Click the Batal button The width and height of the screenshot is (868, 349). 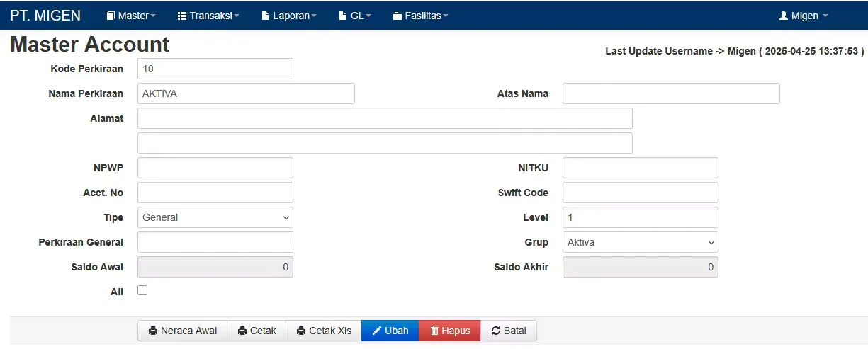pos(509,331)
